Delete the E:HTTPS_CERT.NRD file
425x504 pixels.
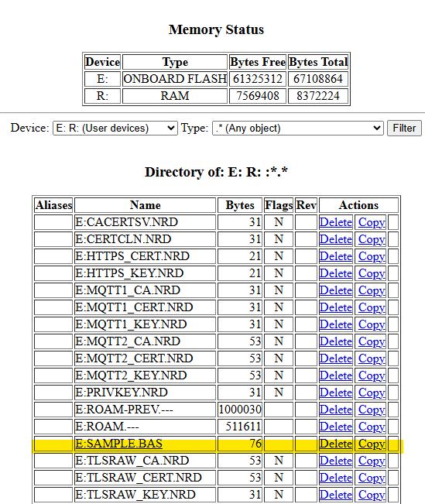click(x=336, y=256)
